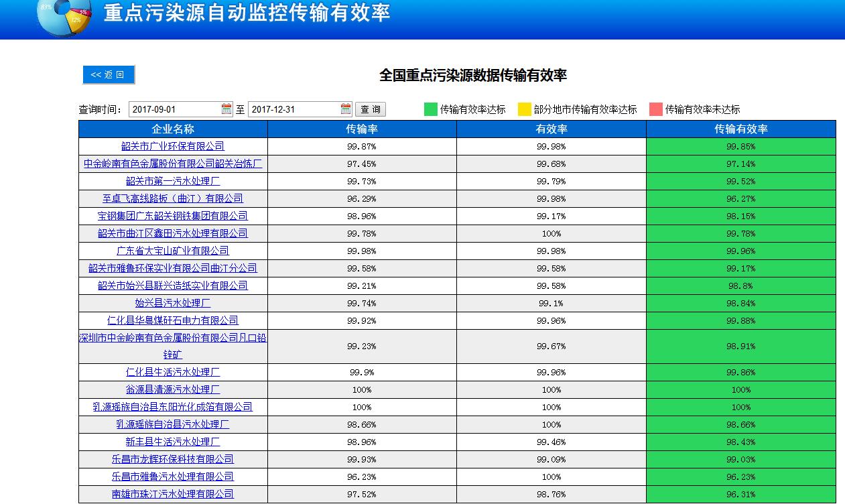Open 乳源瑶族自治县东阳光化成箔有限公司 link
This screenshot has height=504, width=845.
tap(173, 407)
